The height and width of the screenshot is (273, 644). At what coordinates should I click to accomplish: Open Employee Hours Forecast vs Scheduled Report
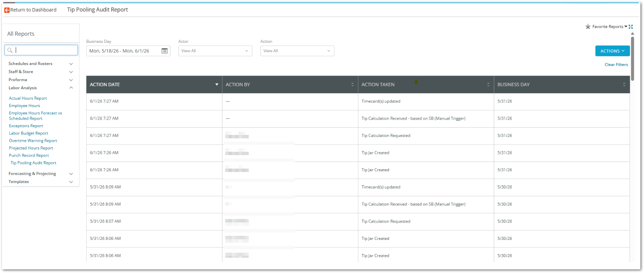[x=35, y=116]
